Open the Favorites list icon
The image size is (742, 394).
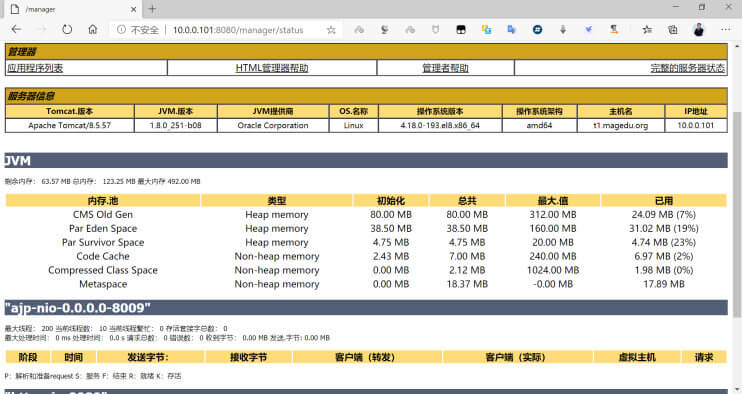[647, 29]
